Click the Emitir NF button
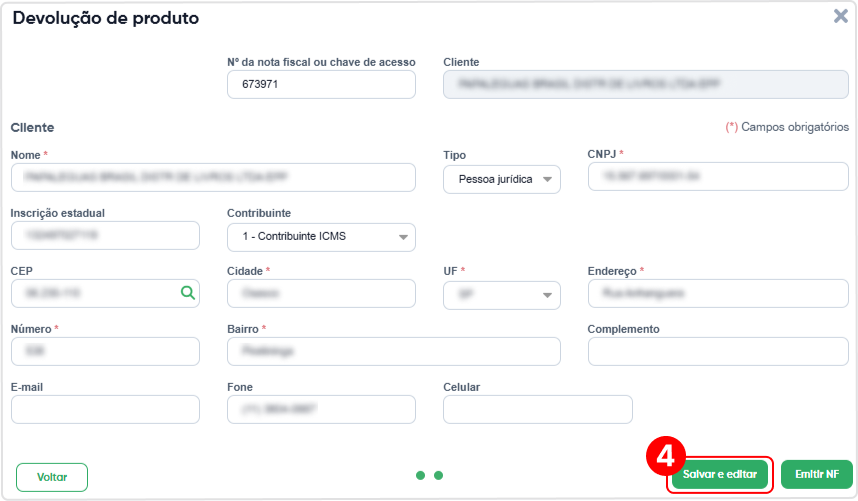The image size is (858, 501). (816, 474)
